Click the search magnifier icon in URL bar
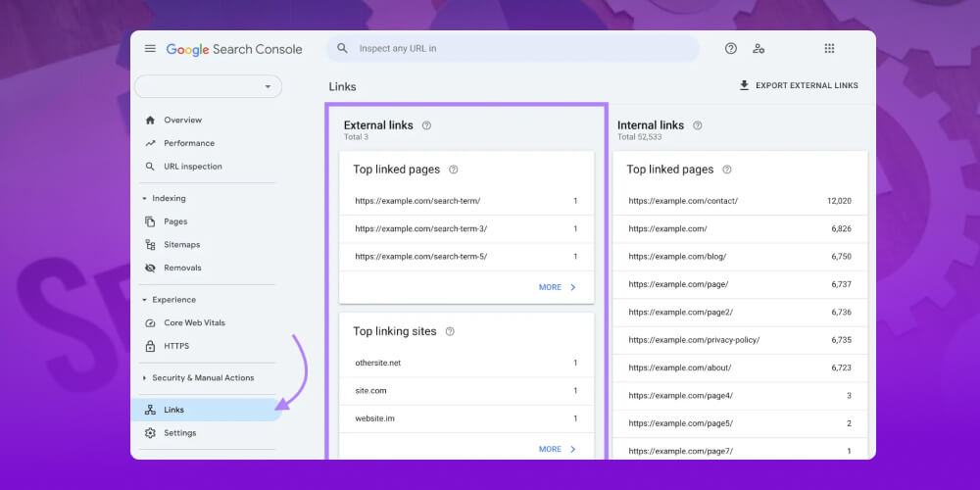Viewport: 980px width, 490px height. (x=343, y=49)
